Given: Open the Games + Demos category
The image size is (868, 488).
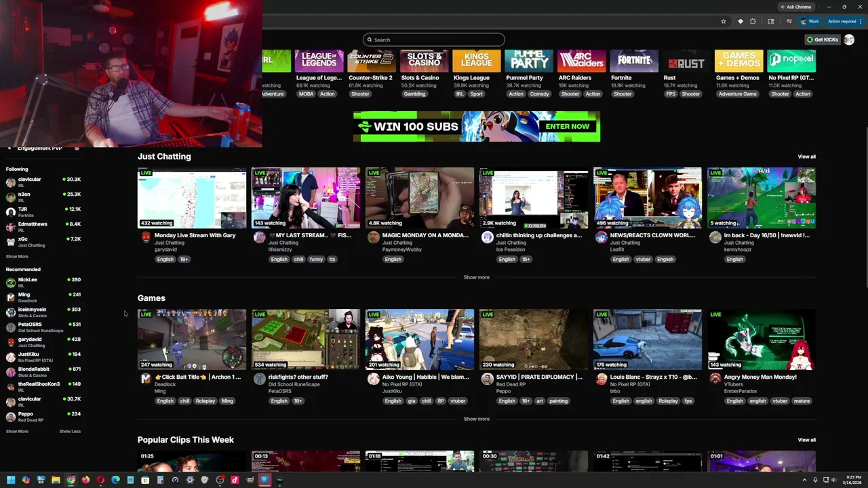Looking at the screenshot, I should [738, 62].
